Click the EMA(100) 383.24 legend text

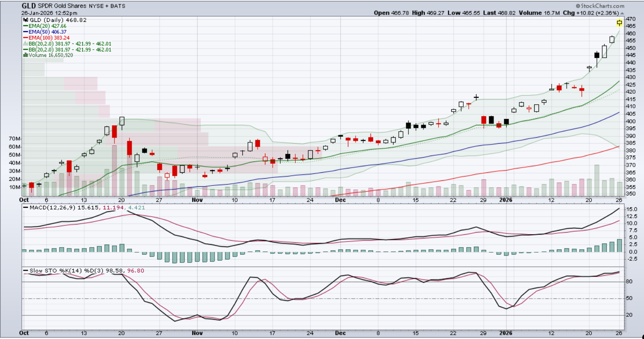pyautogui.click(x=50, y=38)
